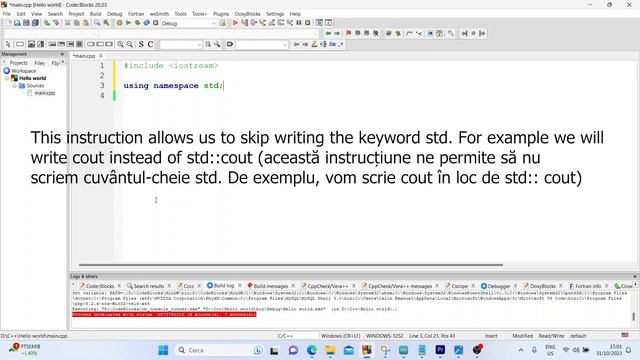Screen dimensions: 640x360
Task: Open the empty combo box beside the C icon
Action: click(x=180, y=44)
